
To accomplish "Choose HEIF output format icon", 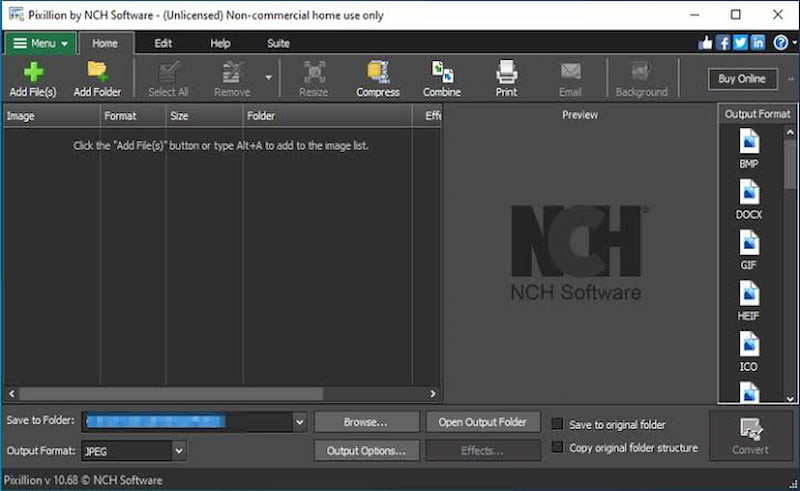I will 748,301.
